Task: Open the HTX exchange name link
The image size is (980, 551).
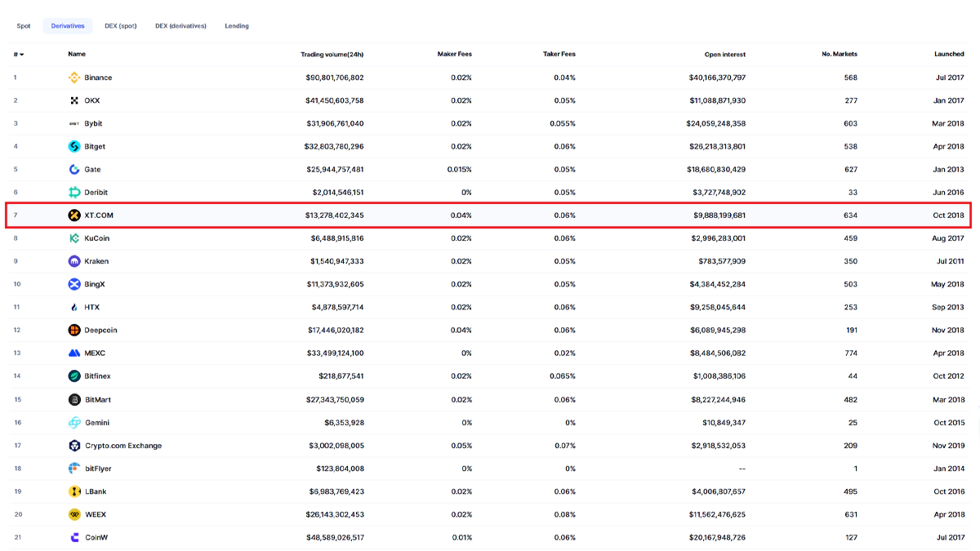Action: [x=91, y=307]
